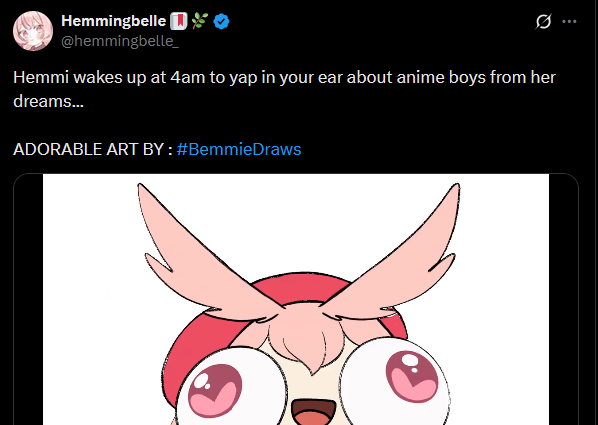598x425 pixels.
Task: Click the word 'dreams...' in the post
Action: coord(48,101)
